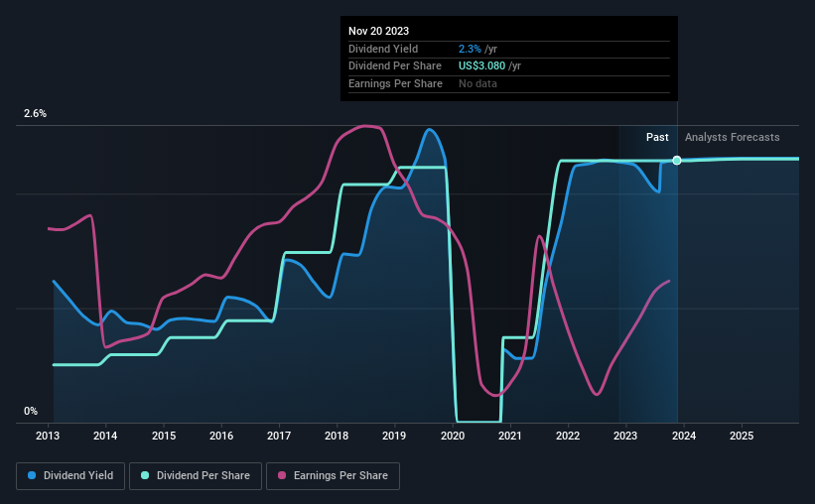Viewport: 815px width, 504px height.
Task: Click the Analysts Forecasts section label
Action: point(732,137)
